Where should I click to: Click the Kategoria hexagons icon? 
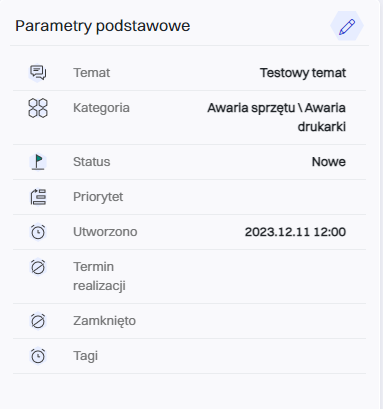38,108
